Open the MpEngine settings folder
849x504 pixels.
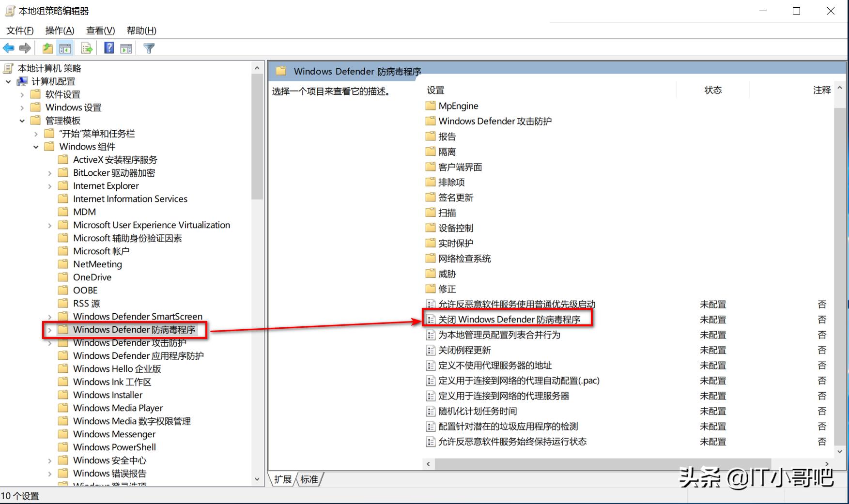click(457, 106)
